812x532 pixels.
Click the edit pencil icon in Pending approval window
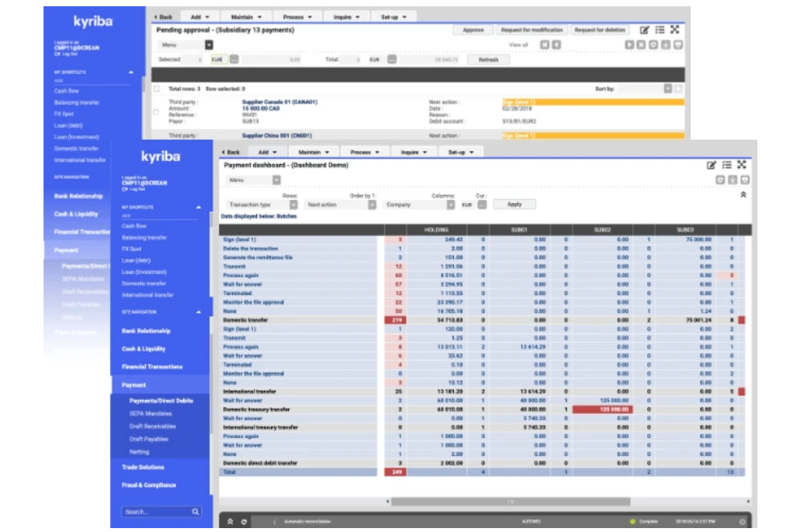tap(644, 30)
